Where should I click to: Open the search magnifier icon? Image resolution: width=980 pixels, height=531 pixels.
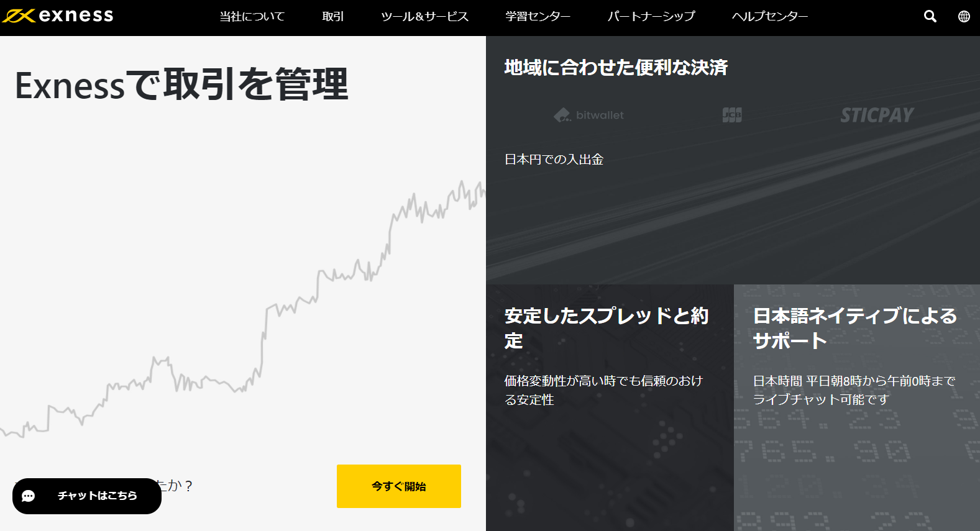click(930, 16)
